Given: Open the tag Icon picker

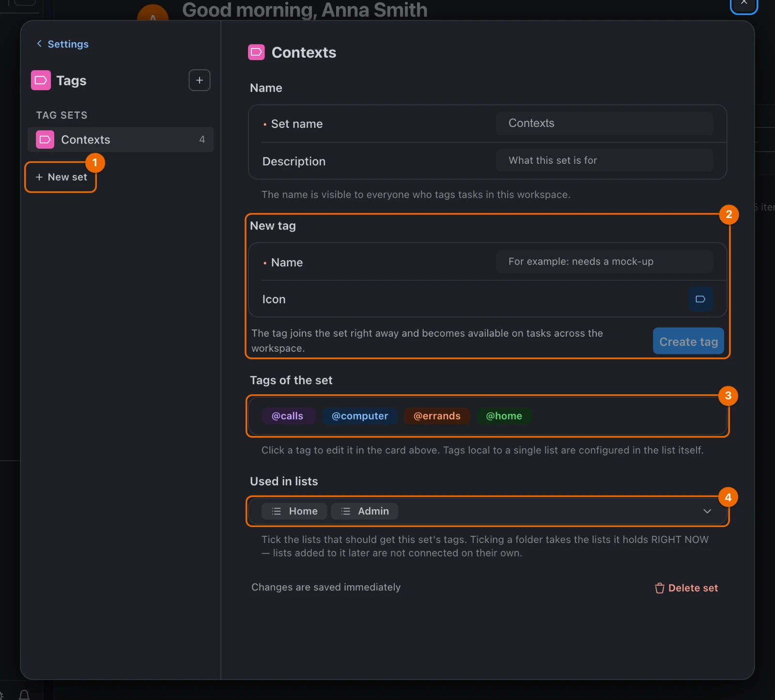Looking at the screenshot, I should [x=700, y=299].
